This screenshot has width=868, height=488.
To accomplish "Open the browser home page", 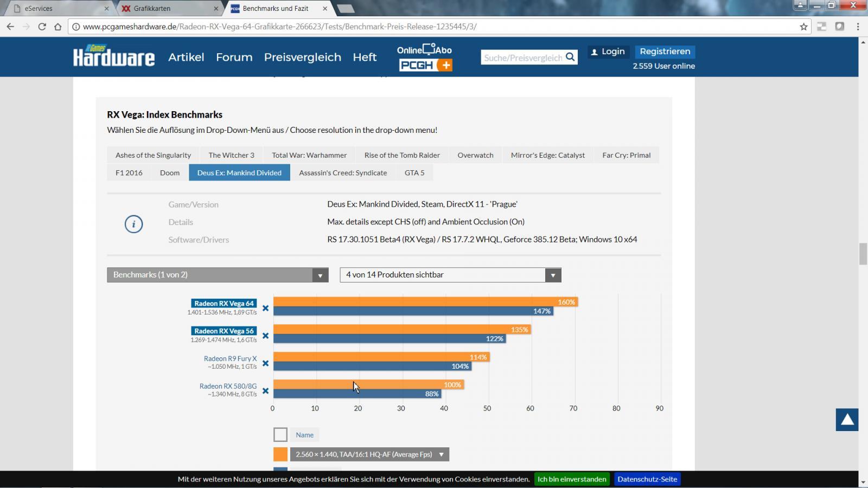I will (x=58, y=27).
